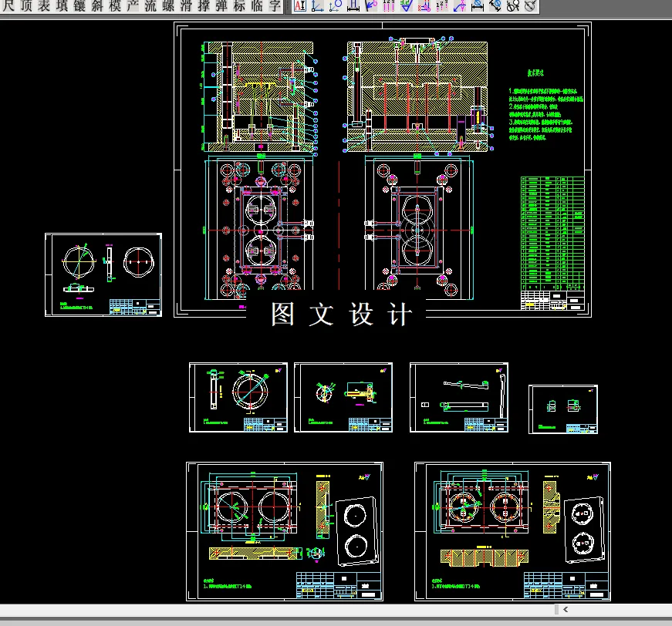
Task: Click the 流 toolbar button
Action: tap(150, 5)
